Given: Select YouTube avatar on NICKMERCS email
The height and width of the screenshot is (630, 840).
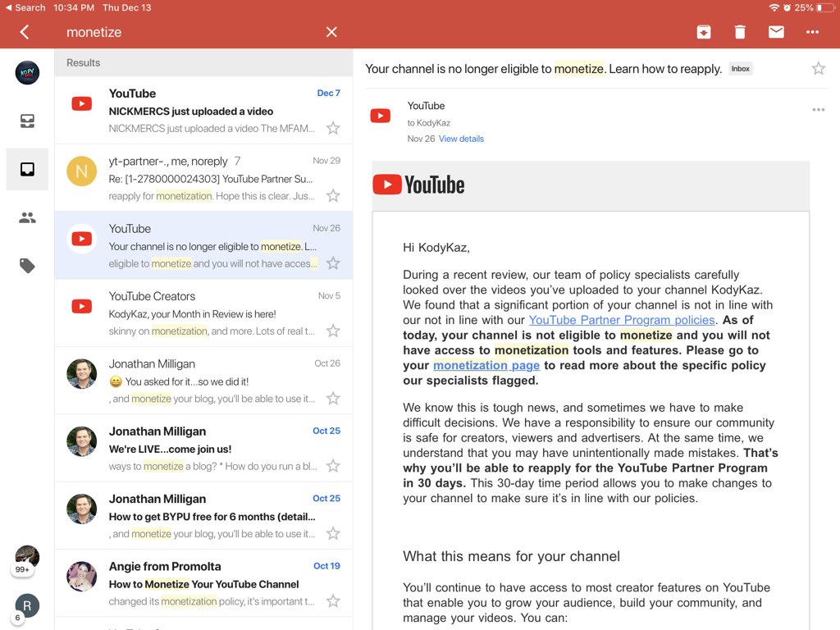Looking at the screenshot, I should click(x=81, y=103).
